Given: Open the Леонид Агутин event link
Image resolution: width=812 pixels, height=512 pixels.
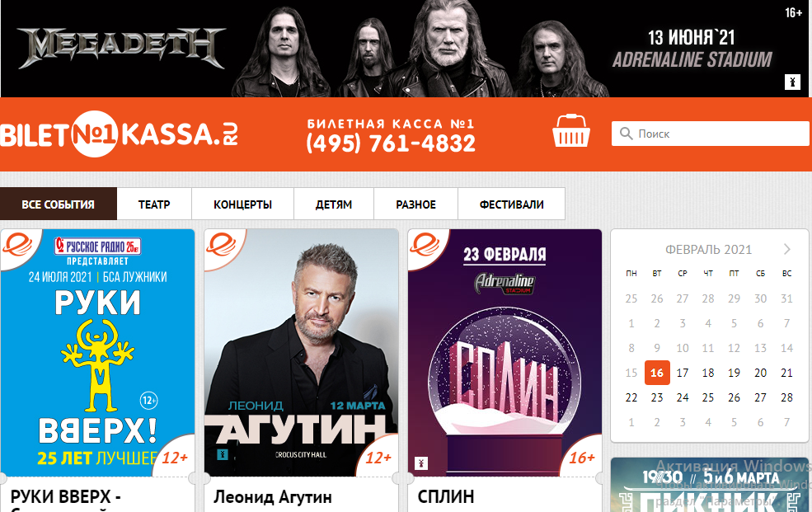Looking at the screenshot, I should (273, 497).
